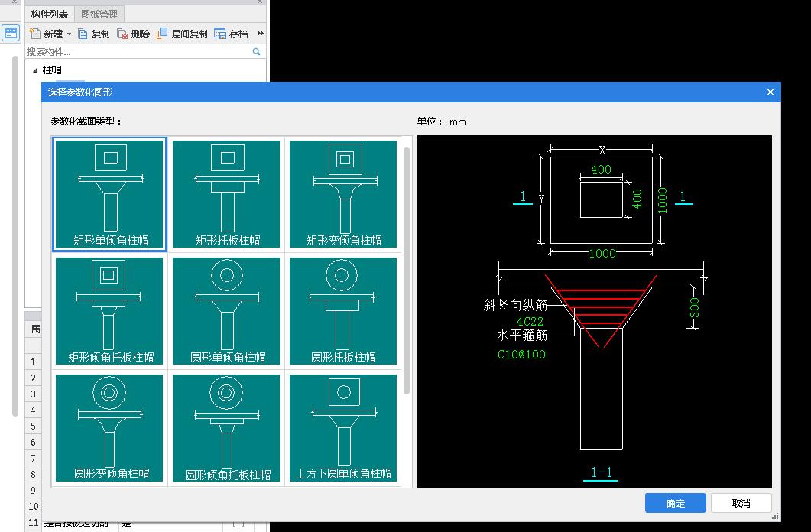Select 上方下圆单倾角柱帽 thumbnail

[343, 428]
